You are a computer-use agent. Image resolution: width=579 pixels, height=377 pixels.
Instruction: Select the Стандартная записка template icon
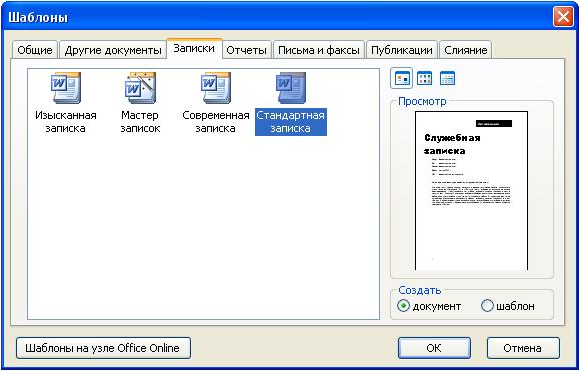291,88
